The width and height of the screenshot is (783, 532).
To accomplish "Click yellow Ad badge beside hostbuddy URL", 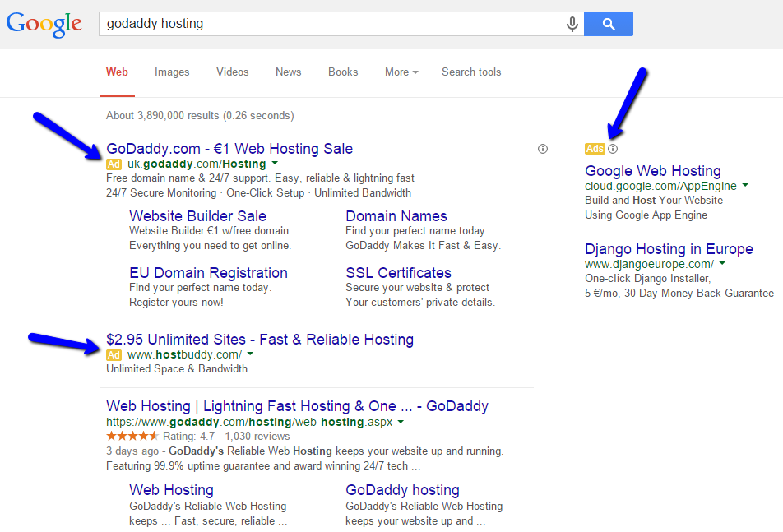I will 114,355.
